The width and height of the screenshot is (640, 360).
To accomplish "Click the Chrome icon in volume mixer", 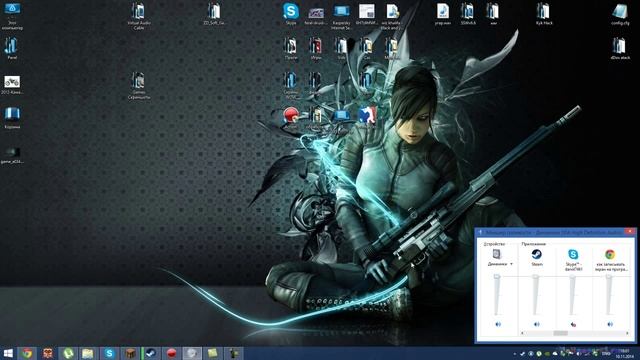I will click(610, 254).
